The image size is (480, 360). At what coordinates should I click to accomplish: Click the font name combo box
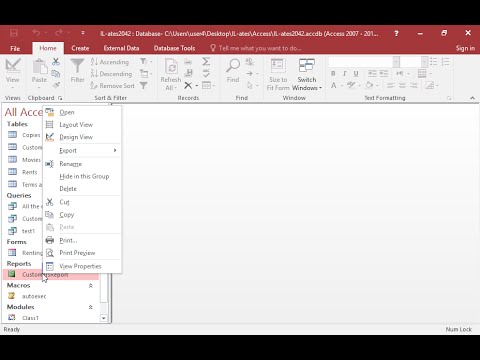(x=360, y=62)
